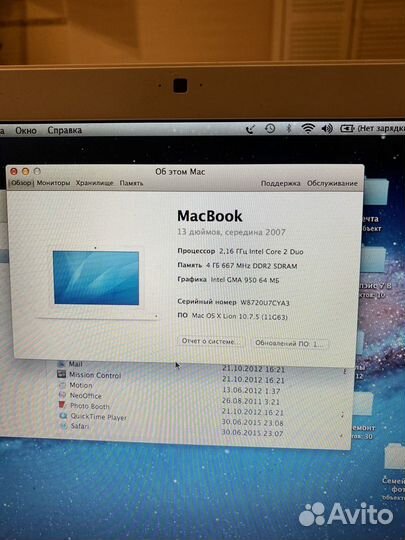
Task: Switch to the Обзор tab
Action: tap(21, 183)
